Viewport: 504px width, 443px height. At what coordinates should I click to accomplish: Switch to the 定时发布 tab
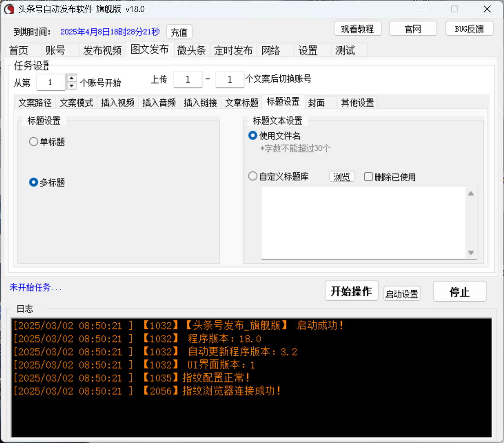[233, 50]
